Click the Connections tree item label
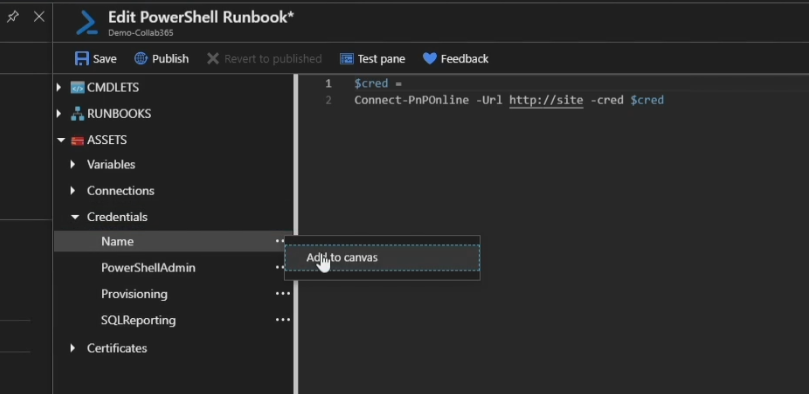Viewport: 809px width, 394px height. click(120, 191)
